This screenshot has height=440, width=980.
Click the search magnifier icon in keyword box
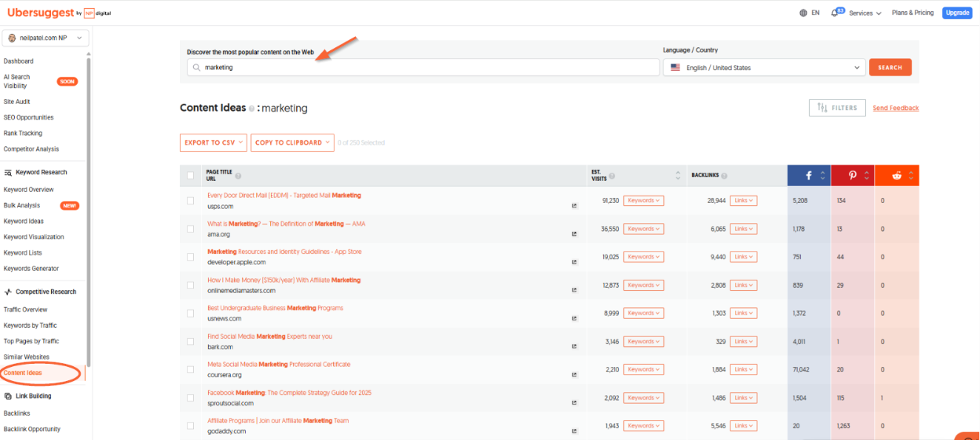click(x=196, y=68)
